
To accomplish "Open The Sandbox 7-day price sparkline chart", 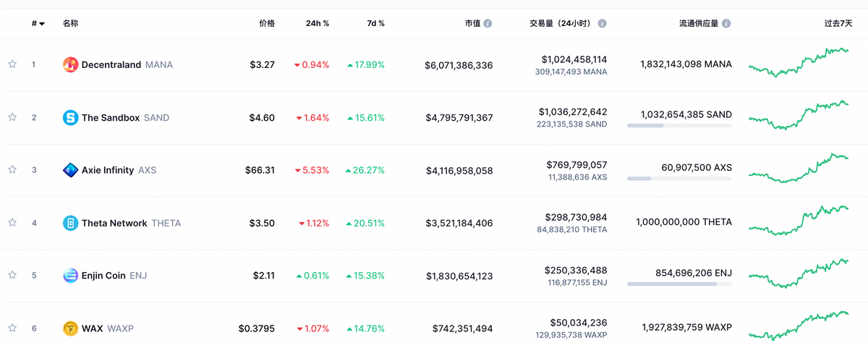I will point(799,115).
